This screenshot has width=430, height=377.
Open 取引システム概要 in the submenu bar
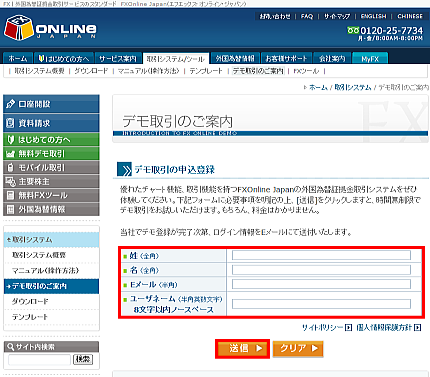pyautogui.click(x=39, y=71)
